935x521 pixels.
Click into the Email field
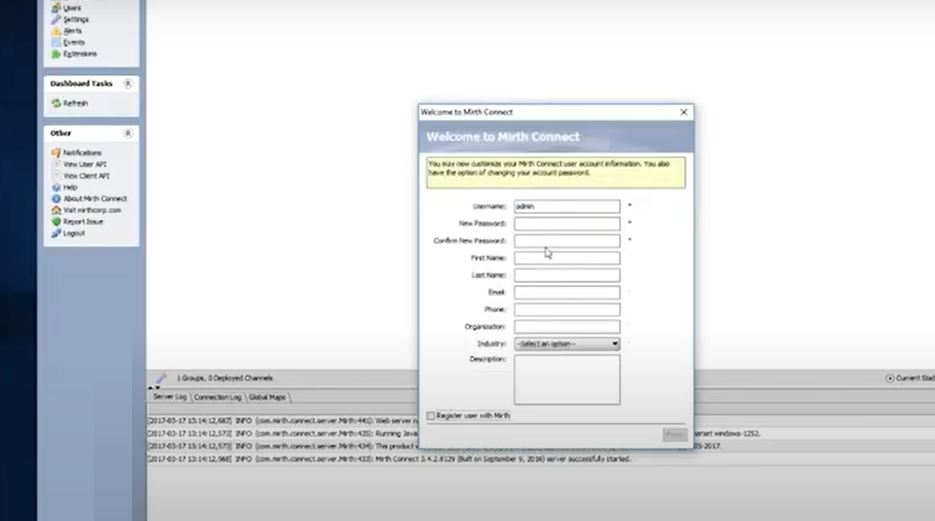[567, 292]
